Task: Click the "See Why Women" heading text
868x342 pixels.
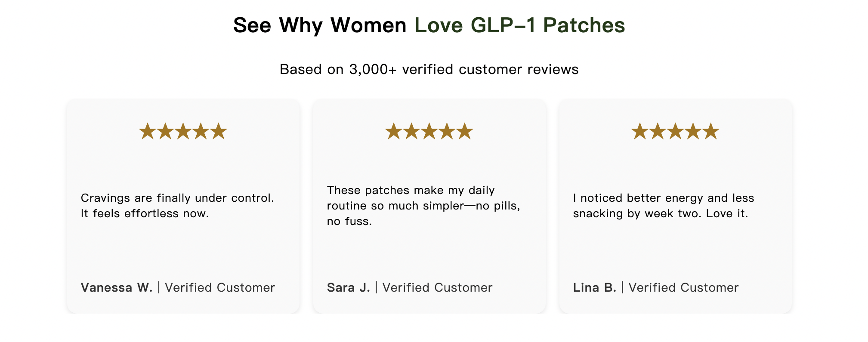Action: (x=320, y=25)
